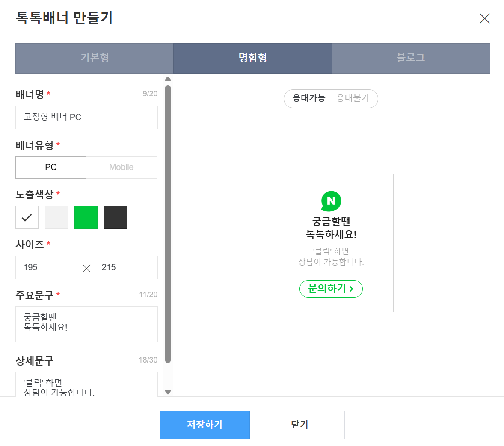Open the 명함형 tab
The width and height of the screenshot is (504, 446).
coord(252,58)
